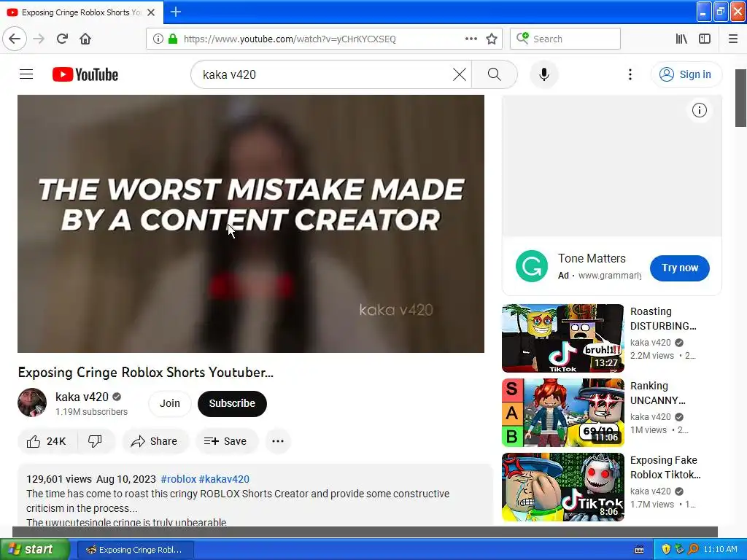The height and width of the screenshot is (560, 747).
Task: Click the browser Search box
Action: 565,39
